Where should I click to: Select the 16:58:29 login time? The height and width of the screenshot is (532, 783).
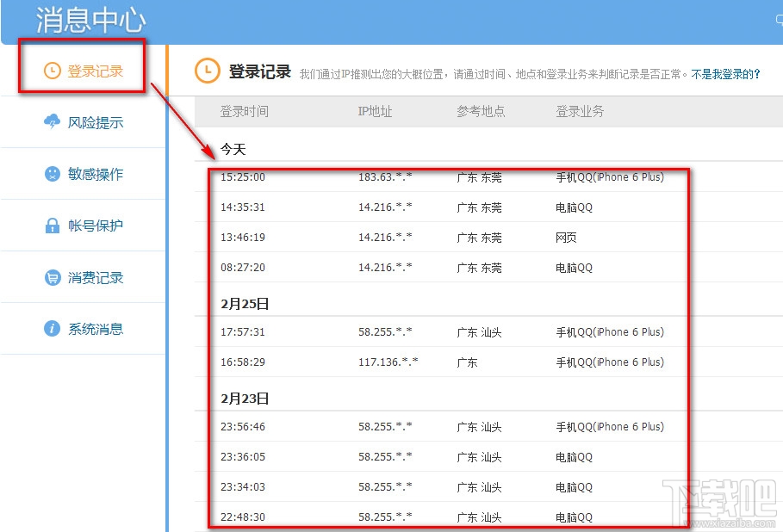(243, 362)
